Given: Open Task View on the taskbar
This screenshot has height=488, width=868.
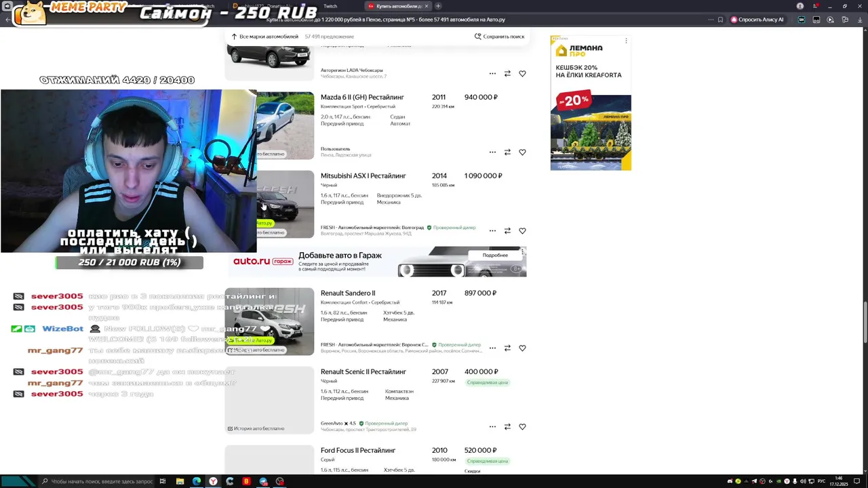Looking at the screenshot, I should [x=163, y=481].
